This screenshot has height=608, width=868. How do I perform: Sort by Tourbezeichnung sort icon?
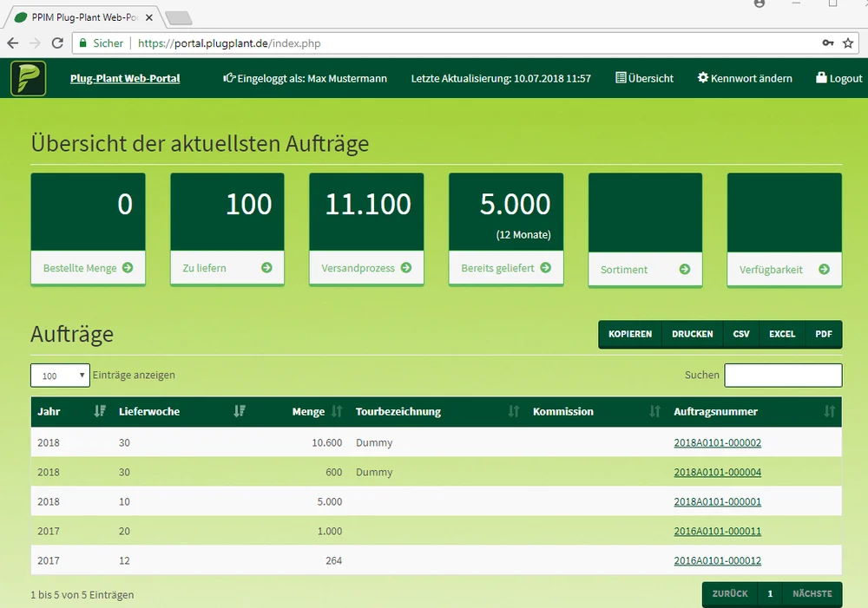(514, 411)
